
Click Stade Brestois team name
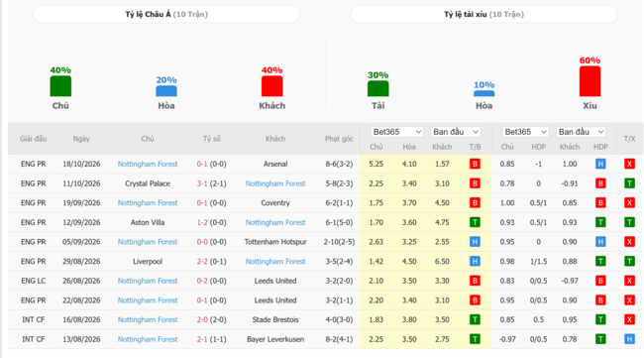coord(275,319)
